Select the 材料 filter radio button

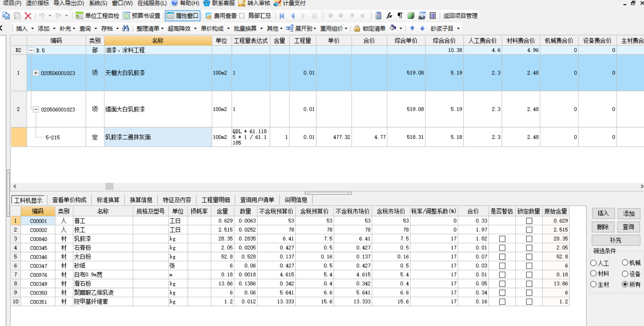[594, 273]
